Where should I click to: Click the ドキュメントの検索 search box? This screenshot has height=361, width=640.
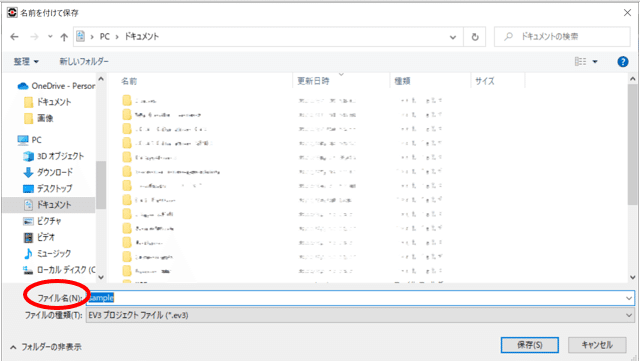(562, 36)
